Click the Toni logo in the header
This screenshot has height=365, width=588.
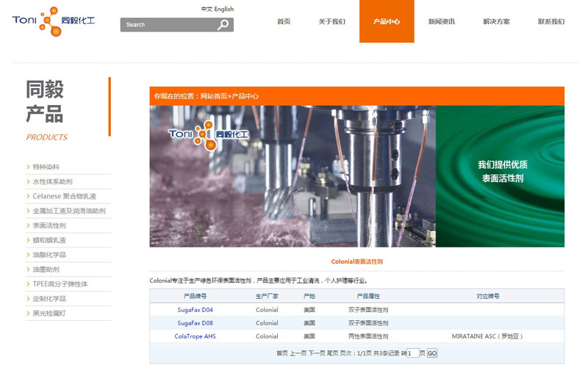click(53, 21)
